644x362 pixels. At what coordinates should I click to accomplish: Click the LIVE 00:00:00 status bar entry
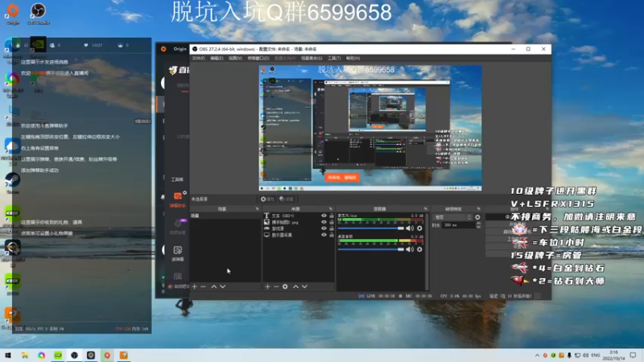point(377,296)
